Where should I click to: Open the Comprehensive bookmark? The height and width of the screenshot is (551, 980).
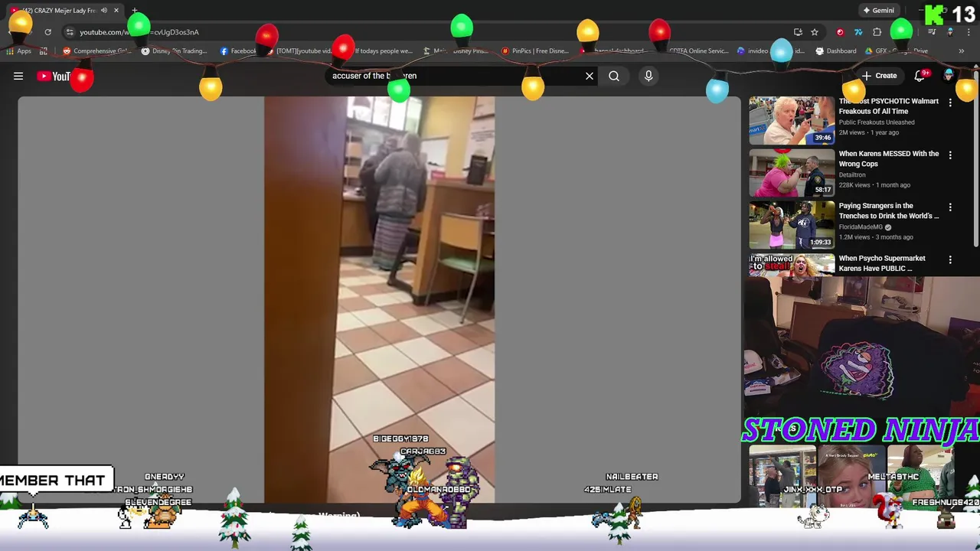click(96, 51)
